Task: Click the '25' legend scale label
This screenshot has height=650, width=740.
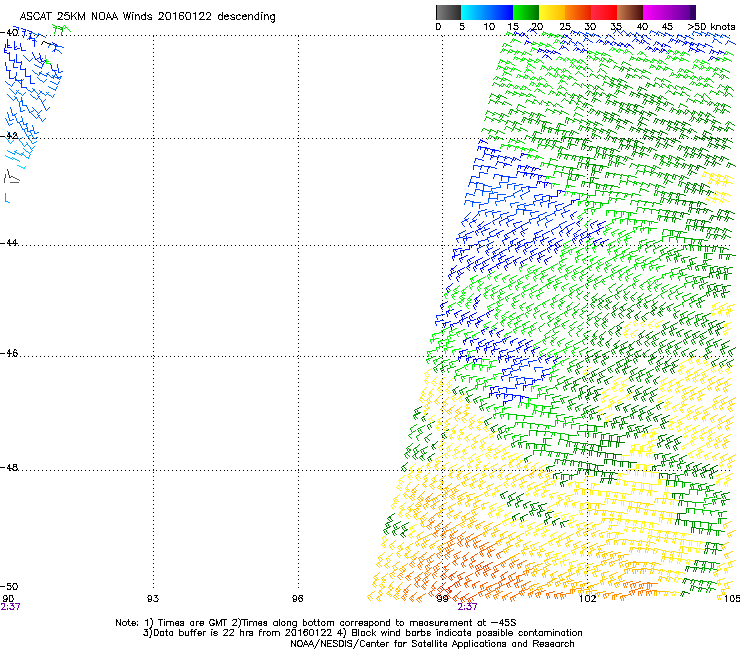Action: pyautogui.click(x=565, y=27)
